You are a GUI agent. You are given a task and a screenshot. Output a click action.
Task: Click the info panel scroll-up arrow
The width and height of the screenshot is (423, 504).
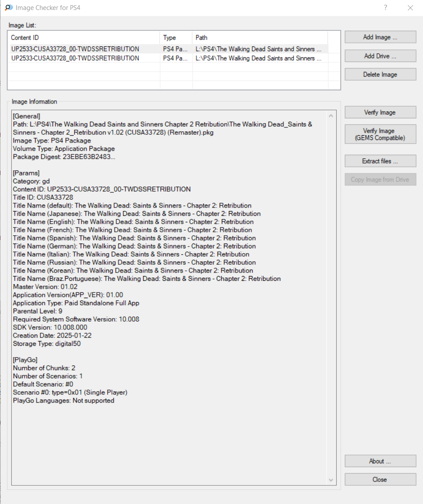(331, 116)
